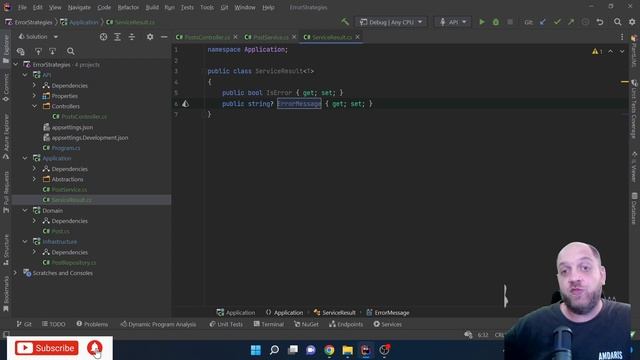
Task: Click the gutter quick-action icon on line 6
Action: point(186,104)
